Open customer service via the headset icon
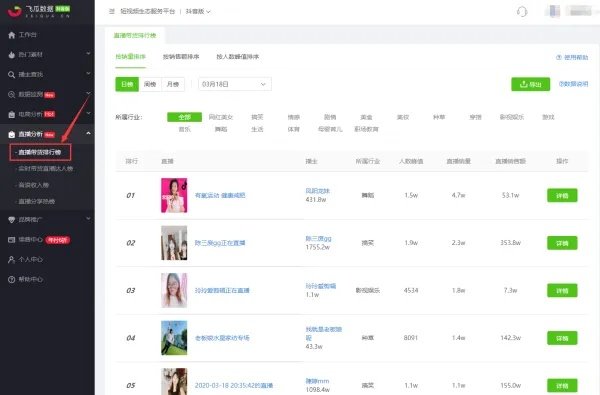 click(522, 11)
